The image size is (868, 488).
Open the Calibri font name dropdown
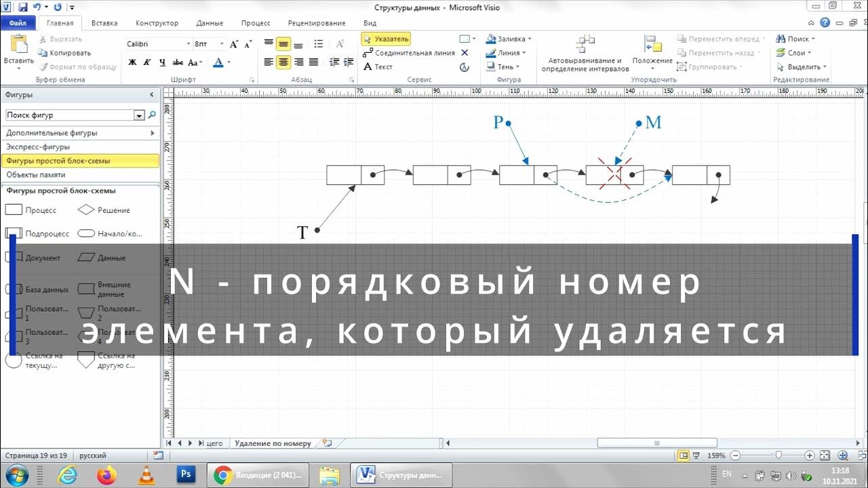[188, 44]
